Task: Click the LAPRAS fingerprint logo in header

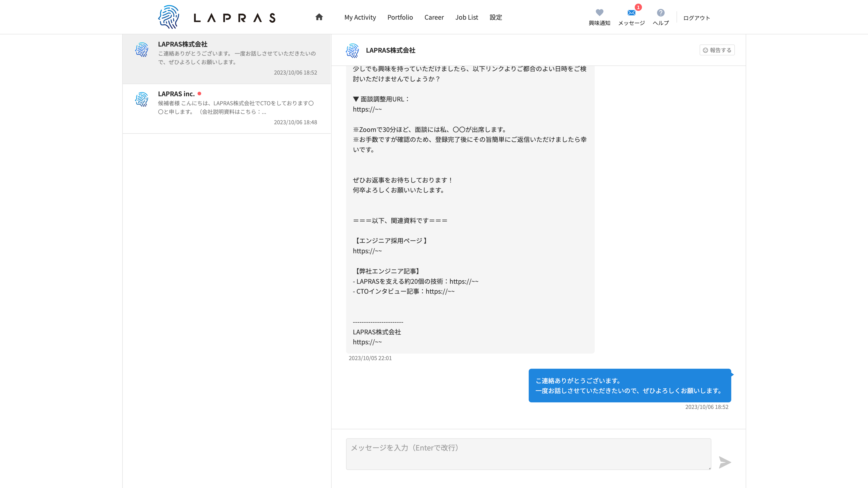Action: 168,17
